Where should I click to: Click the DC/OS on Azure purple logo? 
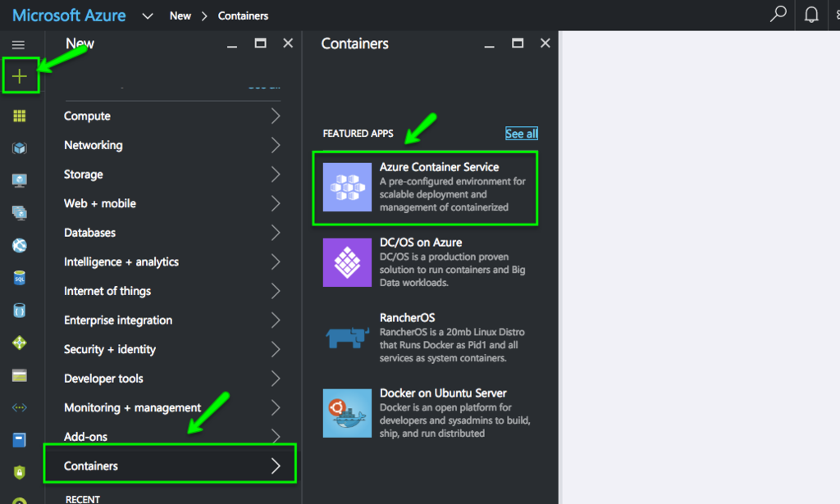(347, 262)
